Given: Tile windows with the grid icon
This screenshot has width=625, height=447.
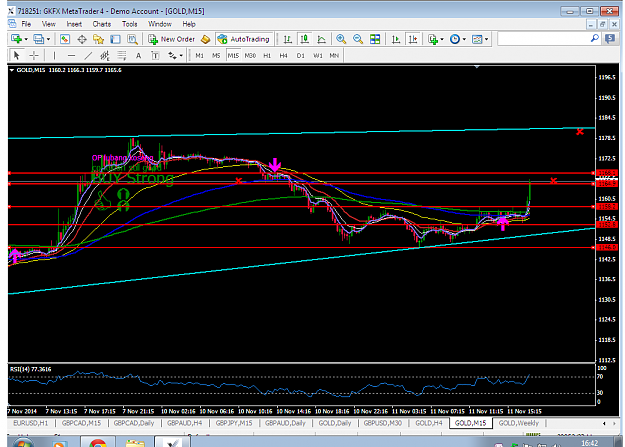Looking at the screenshot, I should pos(375,39).
